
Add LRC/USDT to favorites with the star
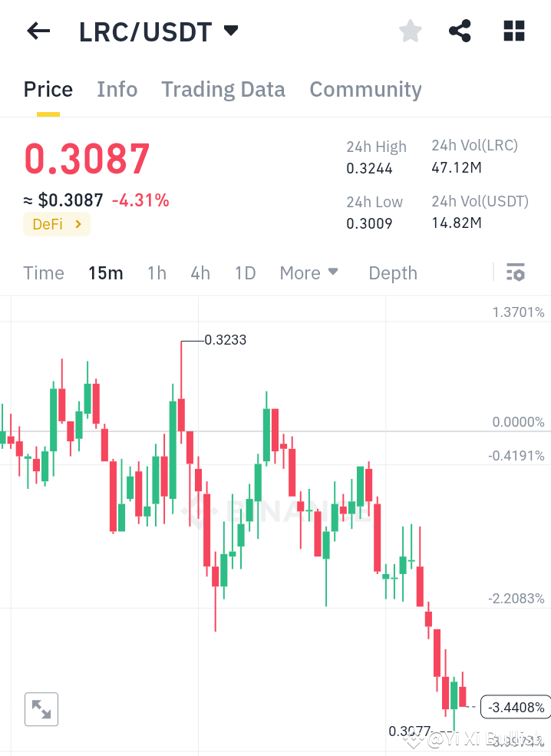[x=410, y=31]
